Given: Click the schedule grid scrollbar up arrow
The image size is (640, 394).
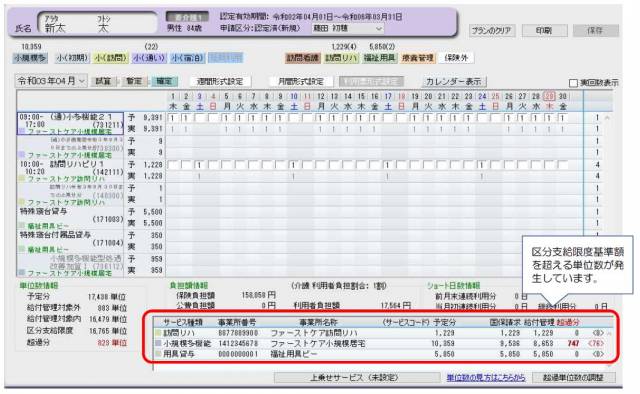Looking at the screenshot, I should click(608, 118).
